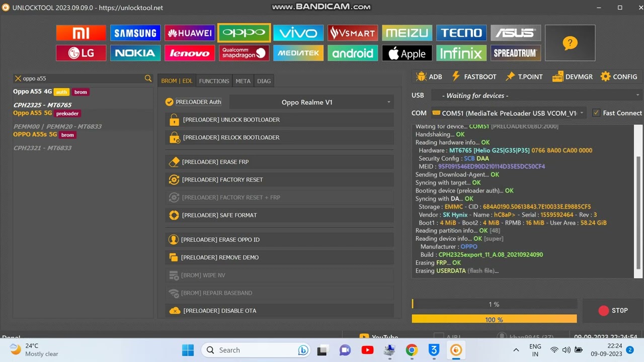This screenshot has height=362, width=644.
Task: Toggle the PRELOADER Auth option
Action: (x=193, y=102)
